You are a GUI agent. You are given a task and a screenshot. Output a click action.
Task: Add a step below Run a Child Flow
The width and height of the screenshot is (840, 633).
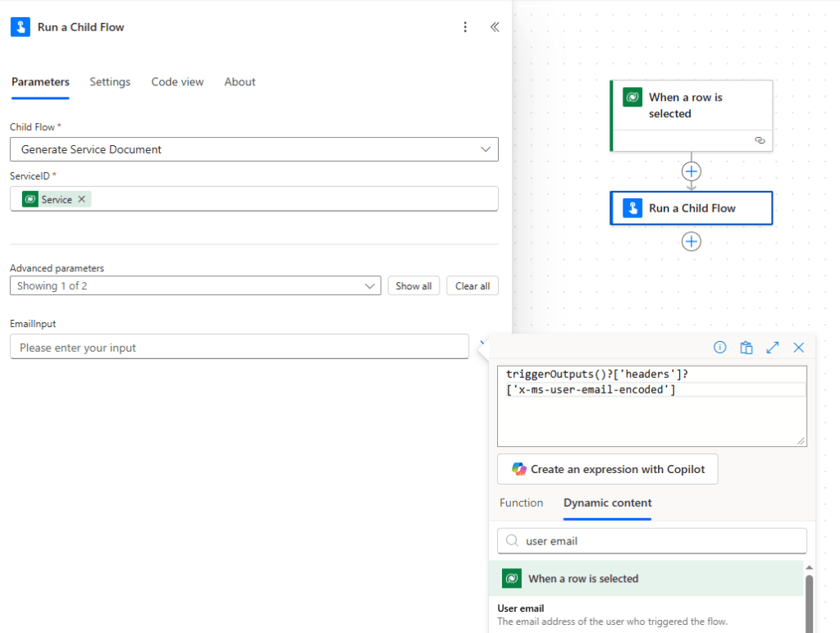(x=692, y=241)
